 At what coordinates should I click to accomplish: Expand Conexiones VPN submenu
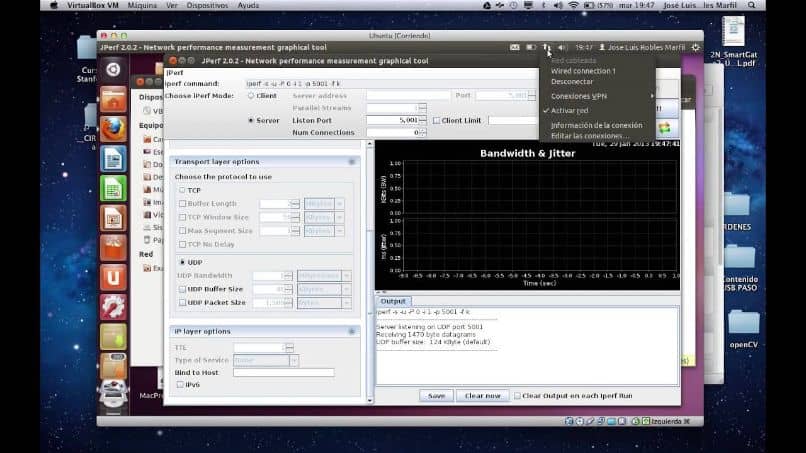click(598, 96)
